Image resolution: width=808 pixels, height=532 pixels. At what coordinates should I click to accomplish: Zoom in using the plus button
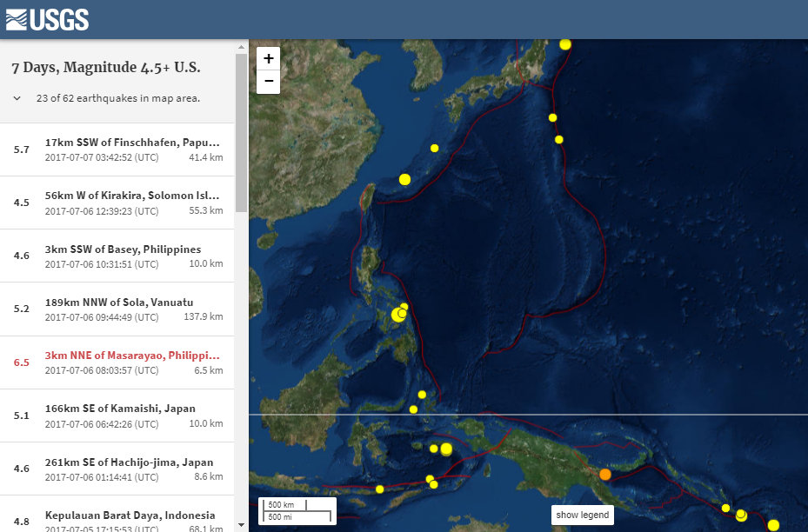[x=268, y=57]
